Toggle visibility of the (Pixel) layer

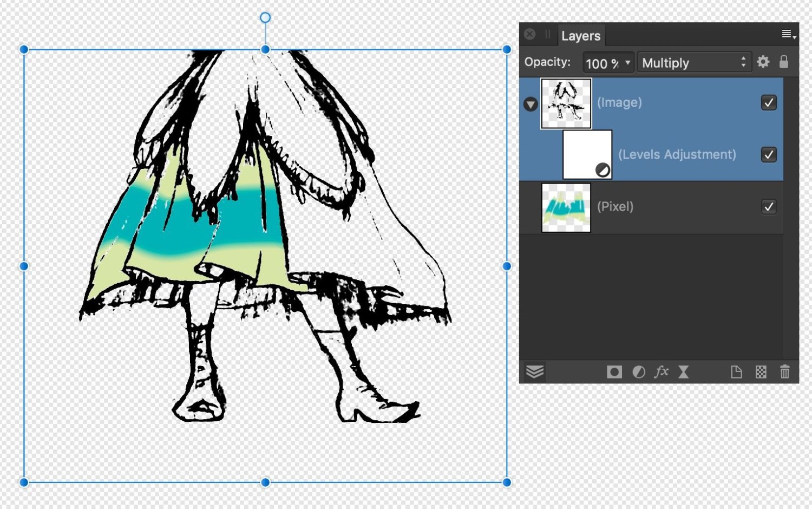[769, 207]
